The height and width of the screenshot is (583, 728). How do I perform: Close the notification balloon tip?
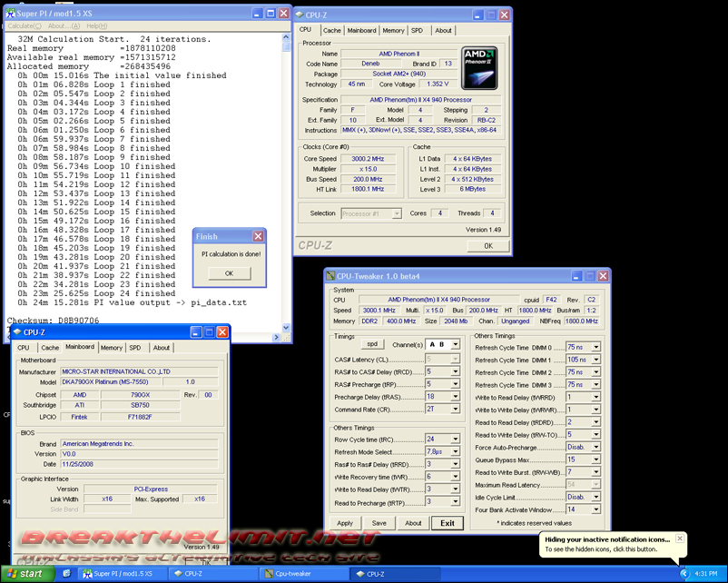point(680,539)
